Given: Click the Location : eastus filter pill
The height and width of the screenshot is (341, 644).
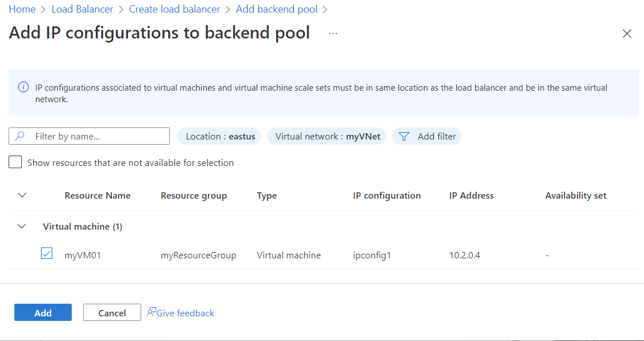Looking at the screenshot, I should click(x=219, y=136).
